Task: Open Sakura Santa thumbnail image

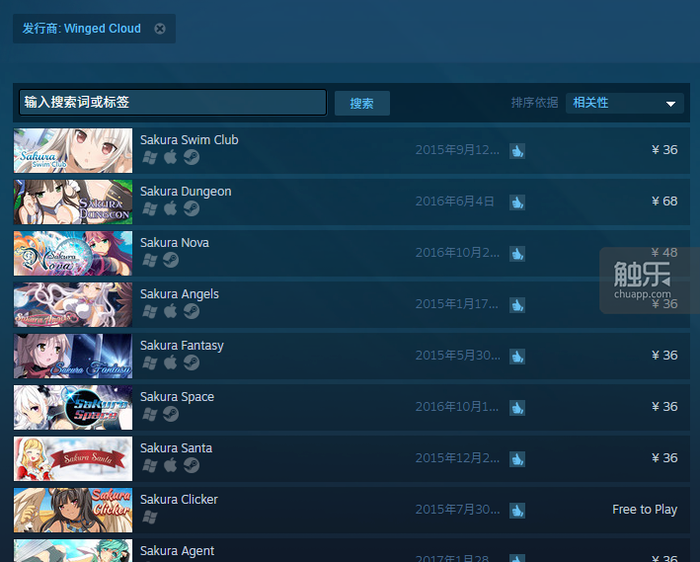Action: coord(73,458)
